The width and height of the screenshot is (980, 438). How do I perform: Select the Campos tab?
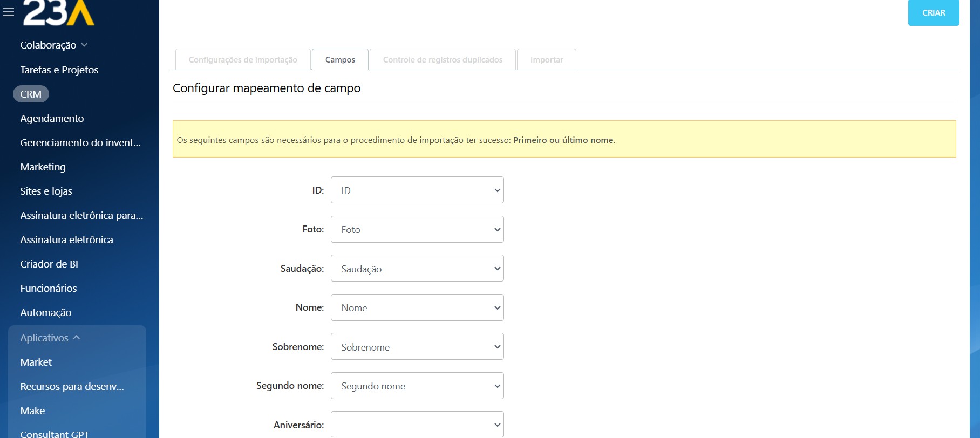(x=340, y=60)
